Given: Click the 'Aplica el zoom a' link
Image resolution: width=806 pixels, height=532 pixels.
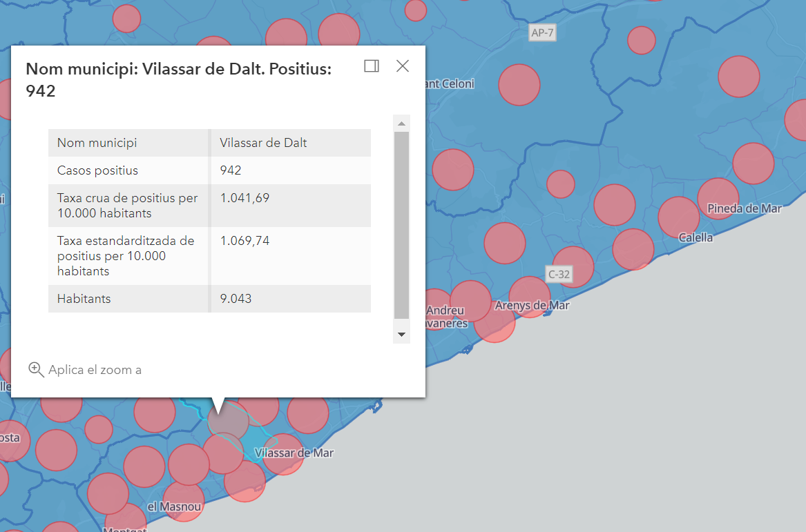Looking at the screenshot, I should [95, 370].
